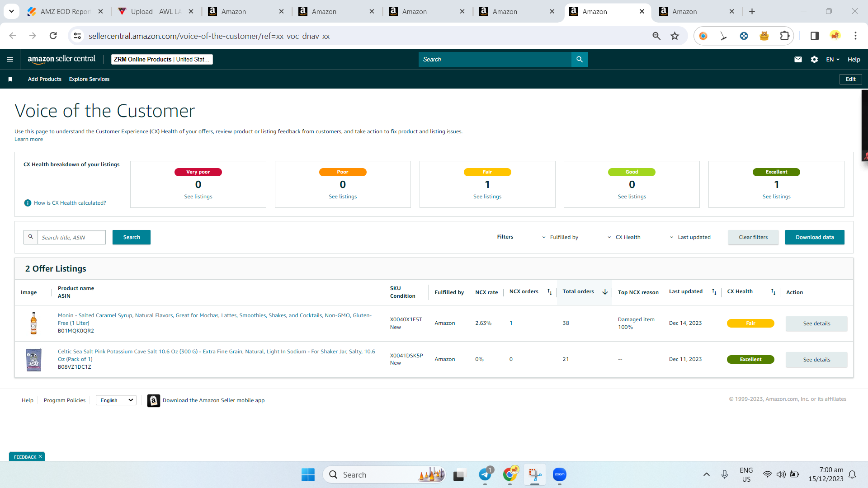Open the Windows Start menu
This screenshot has width=868, height=488.
[x=308, y=474]
